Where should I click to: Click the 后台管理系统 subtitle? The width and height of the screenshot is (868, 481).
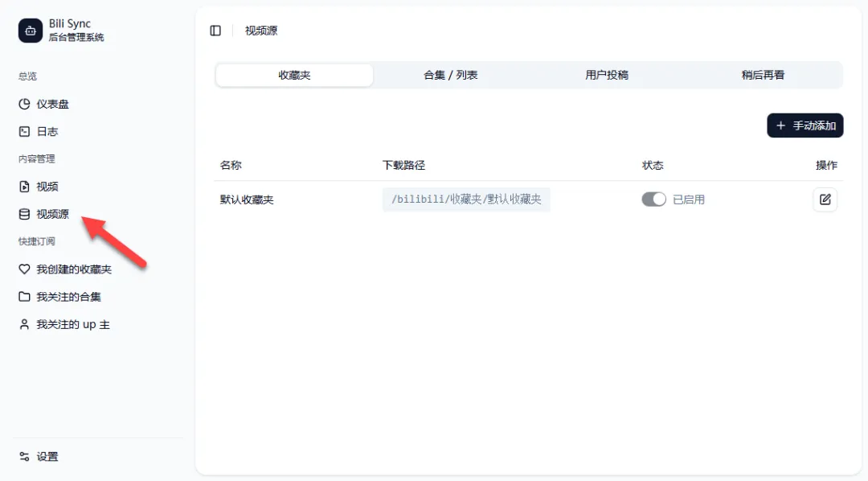(76, 38)
